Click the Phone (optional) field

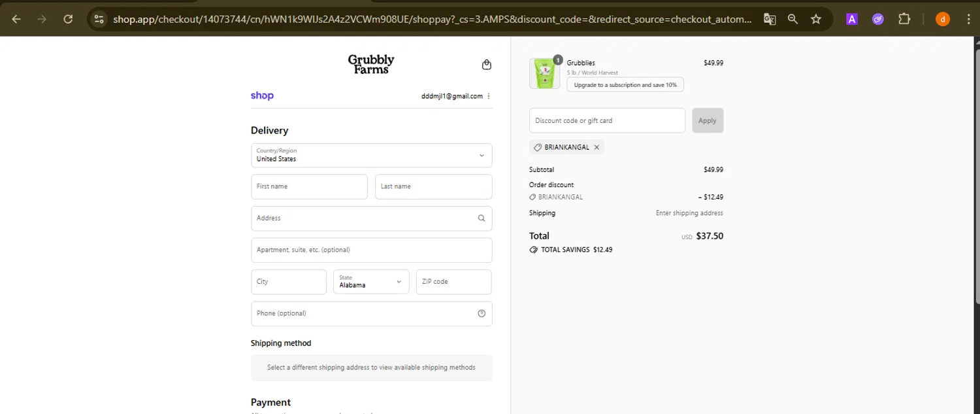[371, 313]
